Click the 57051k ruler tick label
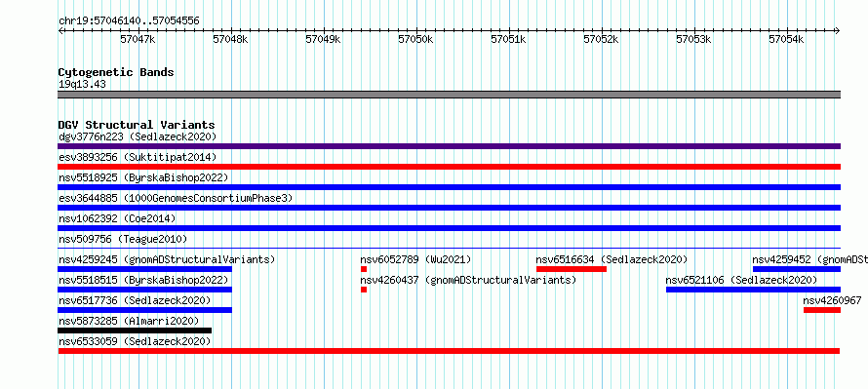 (509, 39)
